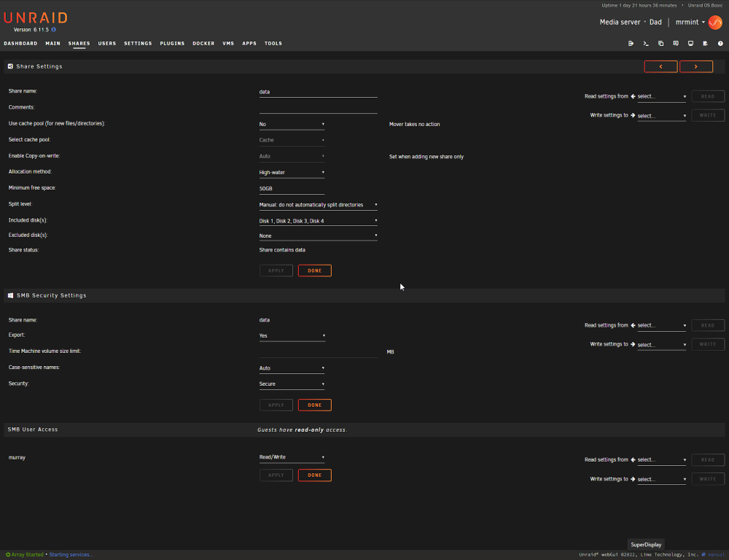Screen dimensions: 729x560
Task: Switch to the Docker tab
Action: [x=203, y=43]
